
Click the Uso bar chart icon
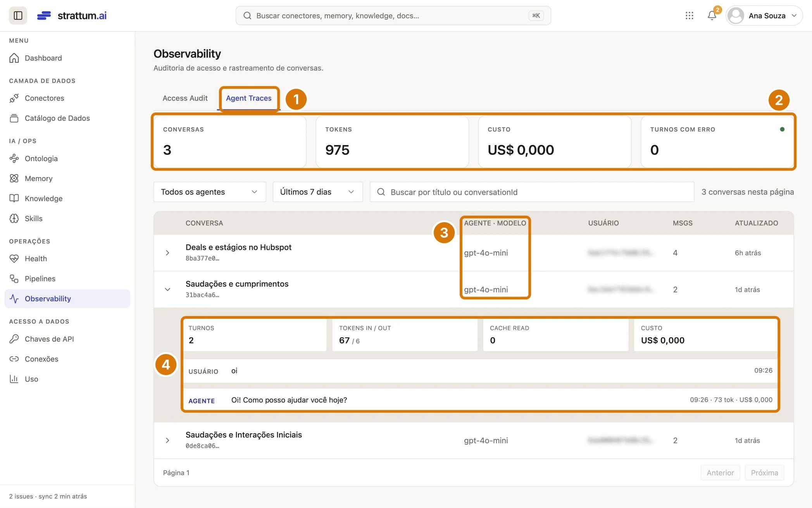pyautogui.click(x=14, y=379)
